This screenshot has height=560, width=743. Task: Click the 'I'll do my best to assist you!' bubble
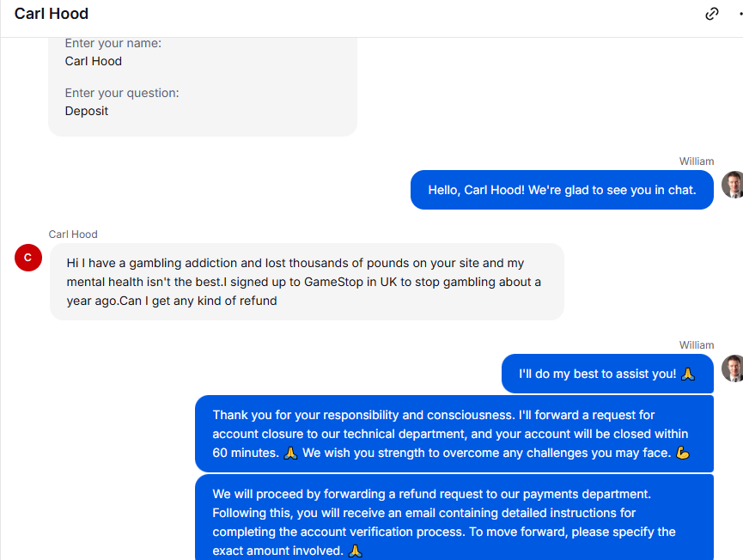click(607, 374)
